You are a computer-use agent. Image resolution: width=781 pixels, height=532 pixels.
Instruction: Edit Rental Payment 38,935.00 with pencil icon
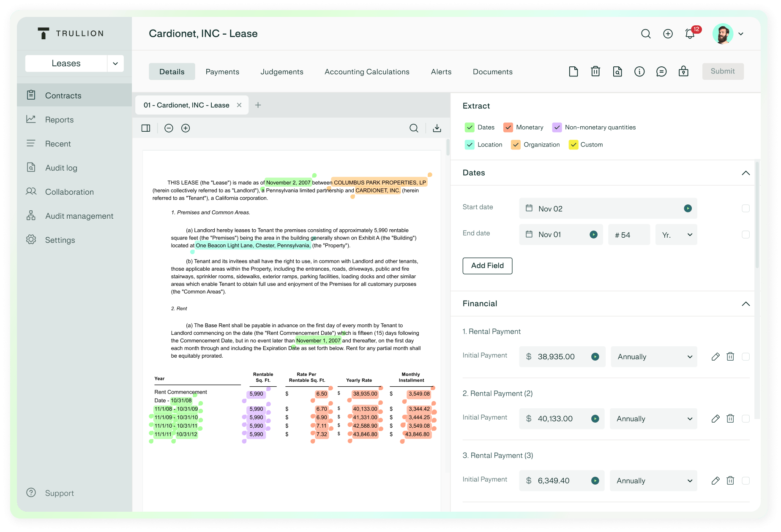coord(715,357)
